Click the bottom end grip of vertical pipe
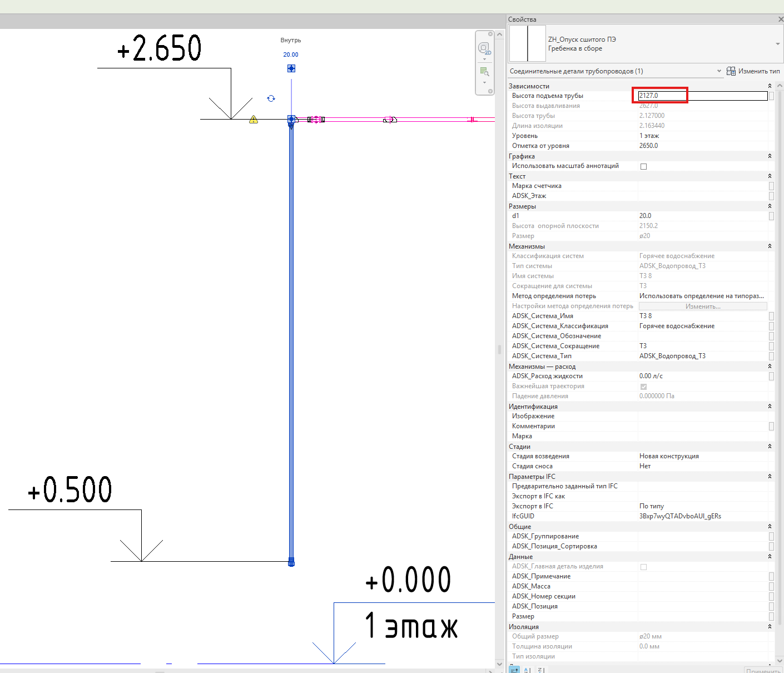 click(291, 562)
